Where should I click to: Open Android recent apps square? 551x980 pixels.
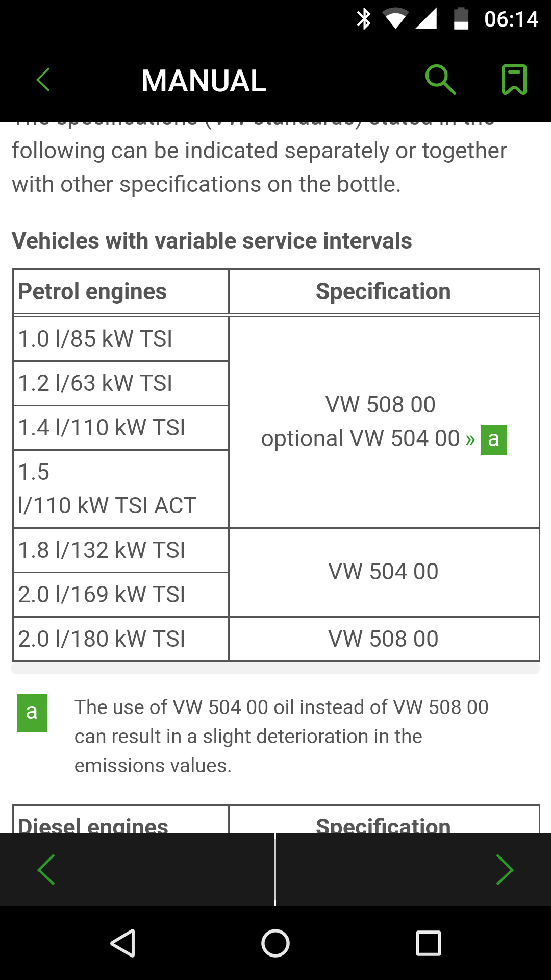pos(429,943)
